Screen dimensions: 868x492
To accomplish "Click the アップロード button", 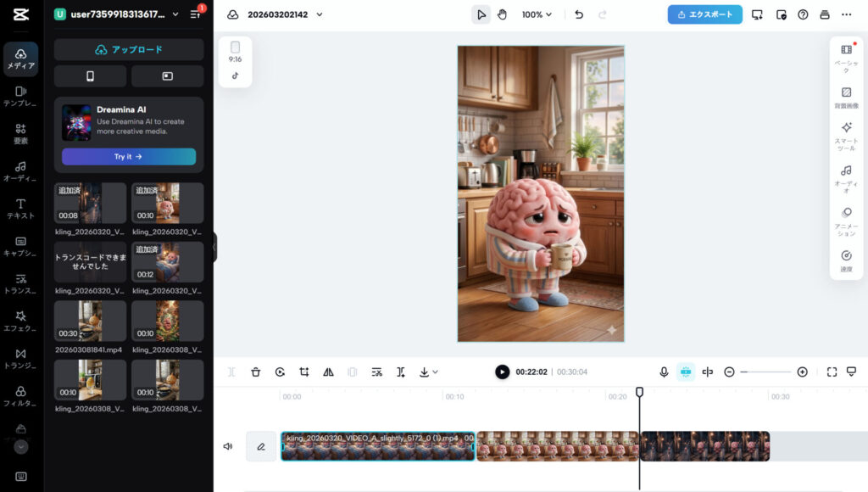I will (129, 49).
